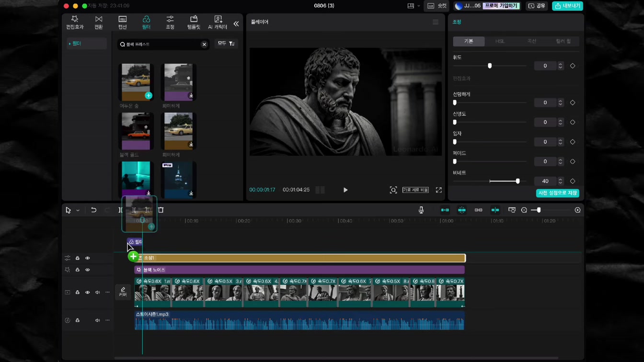Add keyframe for 입자 grain
The image size is (644, 362).
573,142
